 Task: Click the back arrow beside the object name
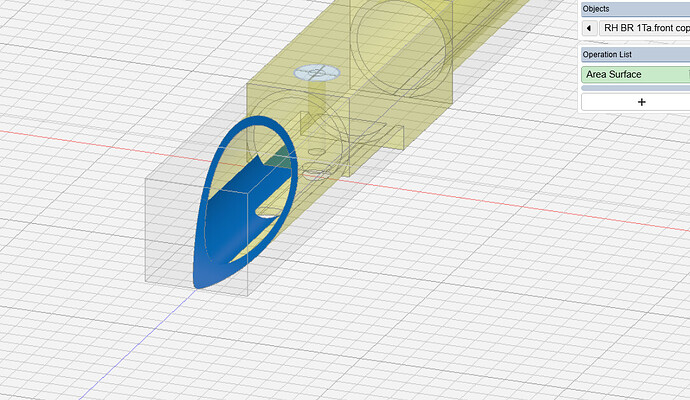tap(589, 28)
